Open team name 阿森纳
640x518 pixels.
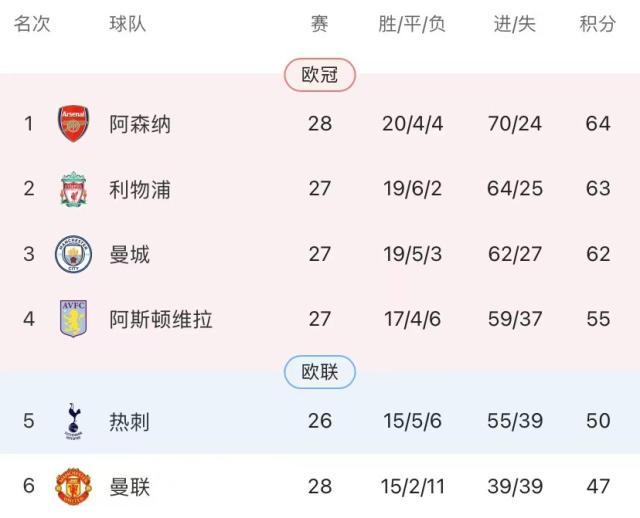tap(140, 124)
